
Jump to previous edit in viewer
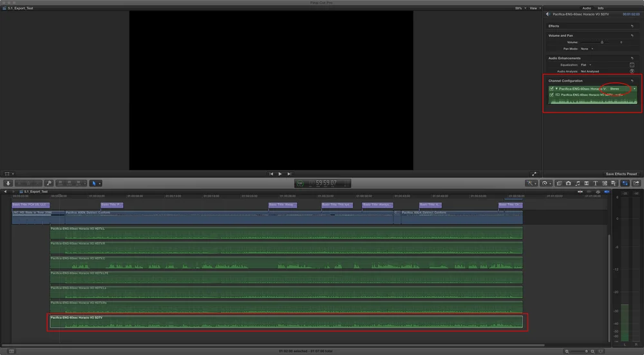[271, 174]
